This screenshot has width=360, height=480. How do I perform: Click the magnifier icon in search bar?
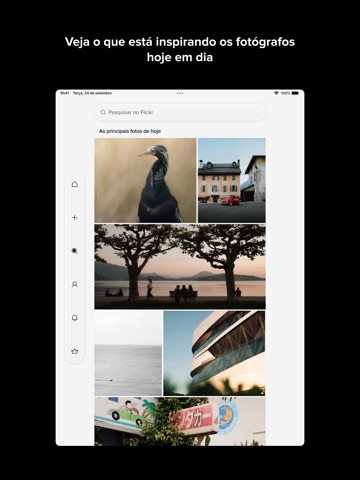coord(103,112)
